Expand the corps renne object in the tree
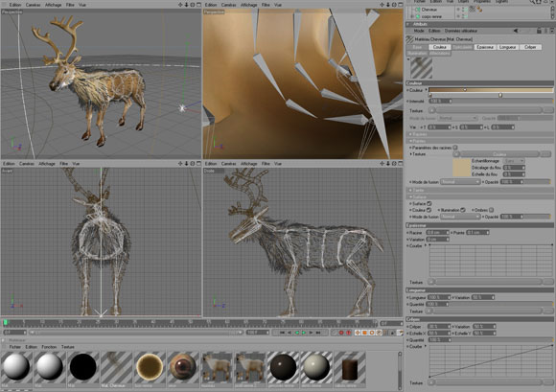 click(411, 16)
